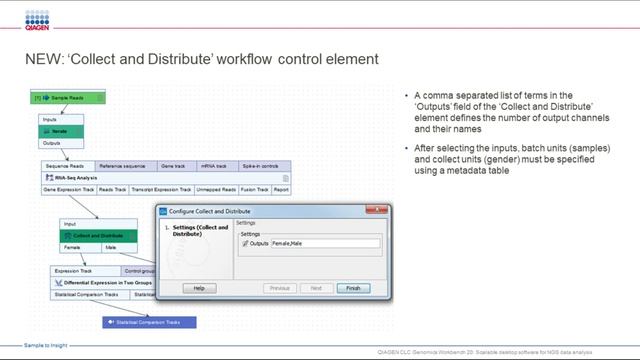This screenshot has width=640, height=360.
Task: Click the Differential Expression tool icon
Action: [59, 283]
